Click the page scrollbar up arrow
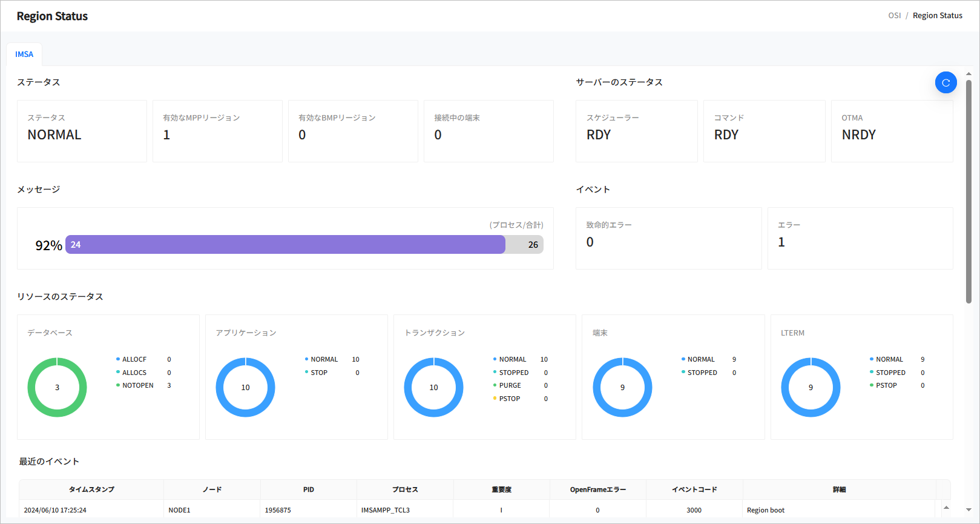The height and width of the screenshot is (524, 980). pos(968,74)
